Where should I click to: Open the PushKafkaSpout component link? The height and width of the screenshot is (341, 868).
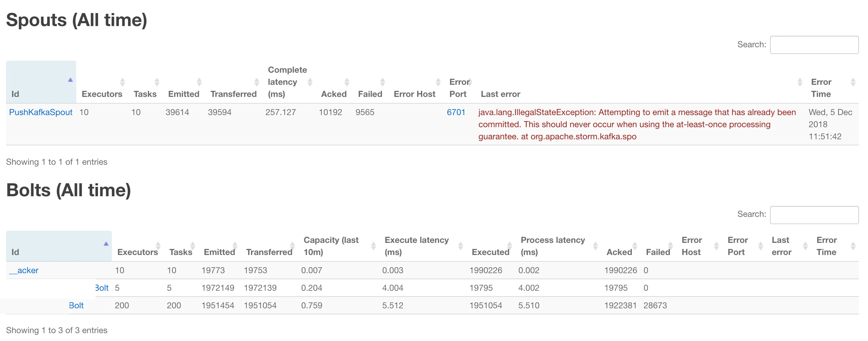coord(41,112)
